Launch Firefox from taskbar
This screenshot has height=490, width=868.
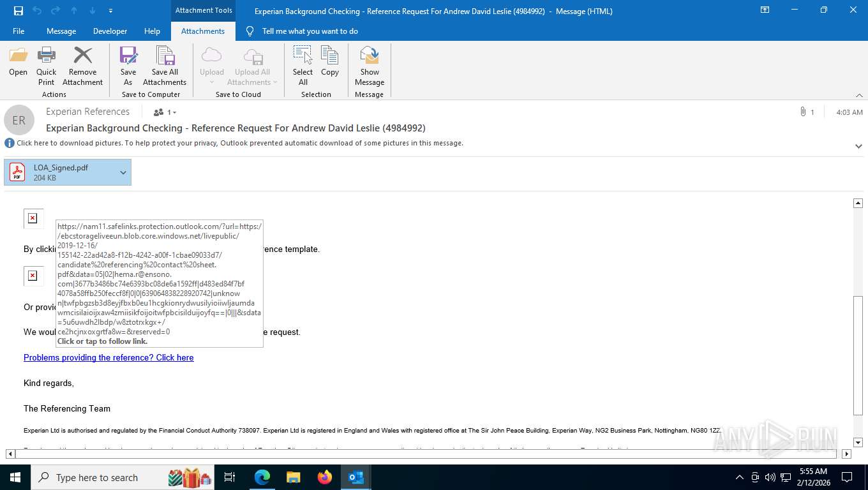(x=325, y=477)
